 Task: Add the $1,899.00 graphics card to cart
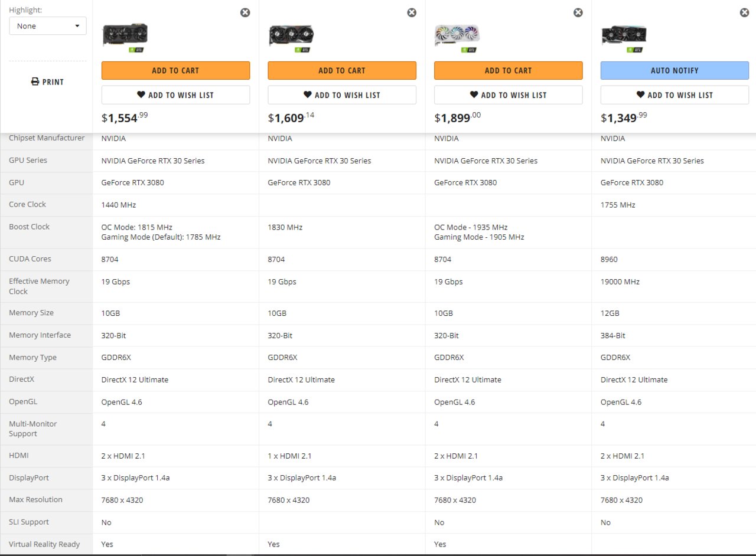(509, 70)
